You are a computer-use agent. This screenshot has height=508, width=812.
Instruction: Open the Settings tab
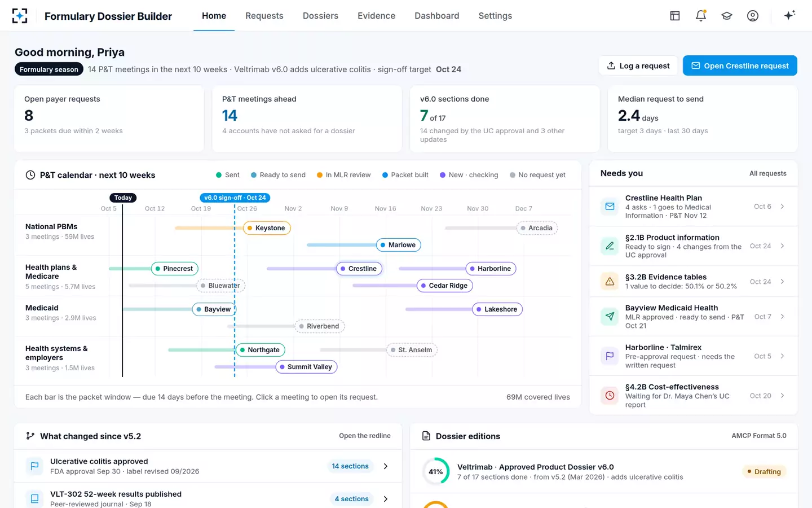click(495, 16)
